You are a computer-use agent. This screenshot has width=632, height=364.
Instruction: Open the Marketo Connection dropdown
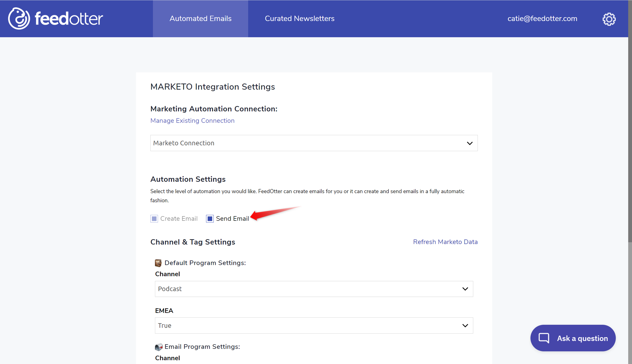click(x=314, y=143)
